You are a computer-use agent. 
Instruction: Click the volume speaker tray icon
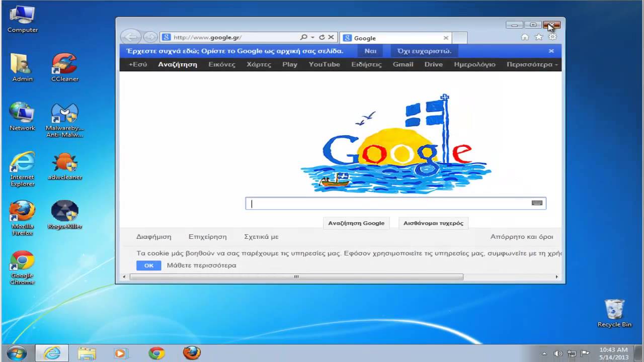point(558,353)
